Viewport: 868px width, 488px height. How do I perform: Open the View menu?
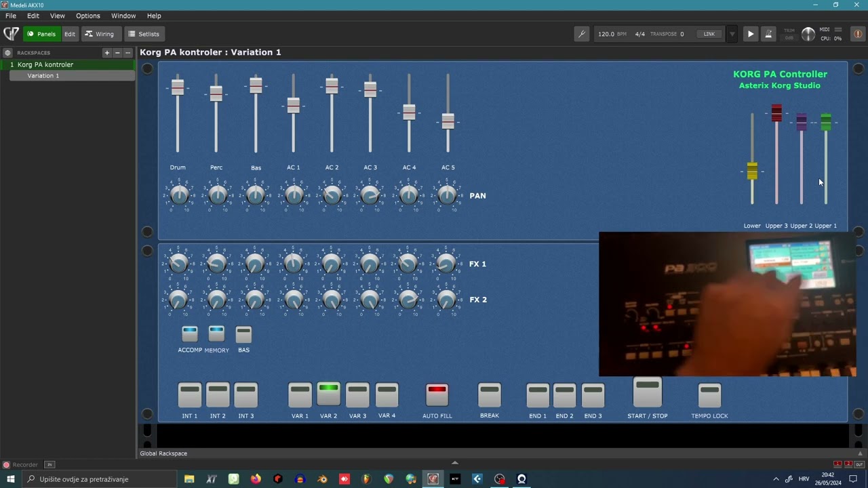tap(58, 16)
